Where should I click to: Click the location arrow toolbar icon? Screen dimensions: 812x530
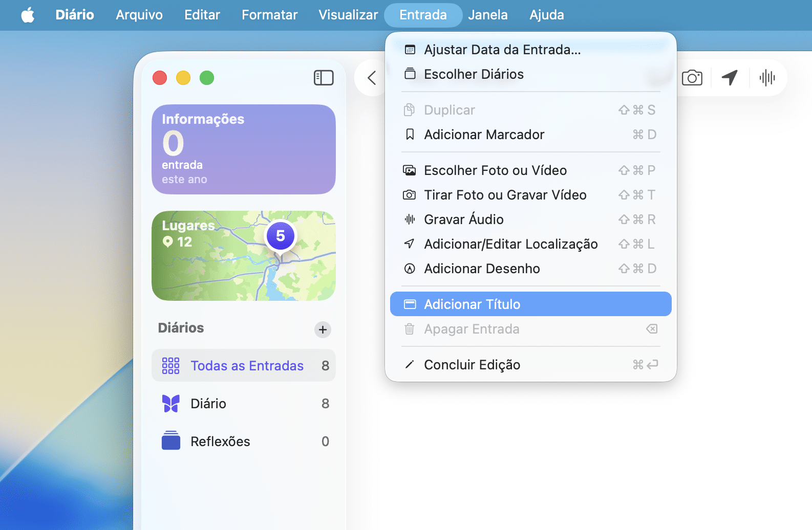pos(730,78)
